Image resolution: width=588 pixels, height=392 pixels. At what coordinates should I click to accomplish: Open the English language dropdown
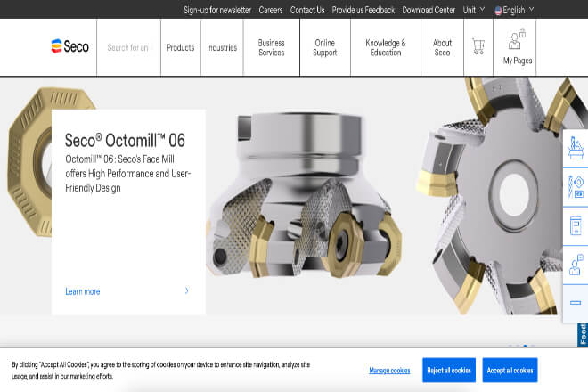[514, 10]
